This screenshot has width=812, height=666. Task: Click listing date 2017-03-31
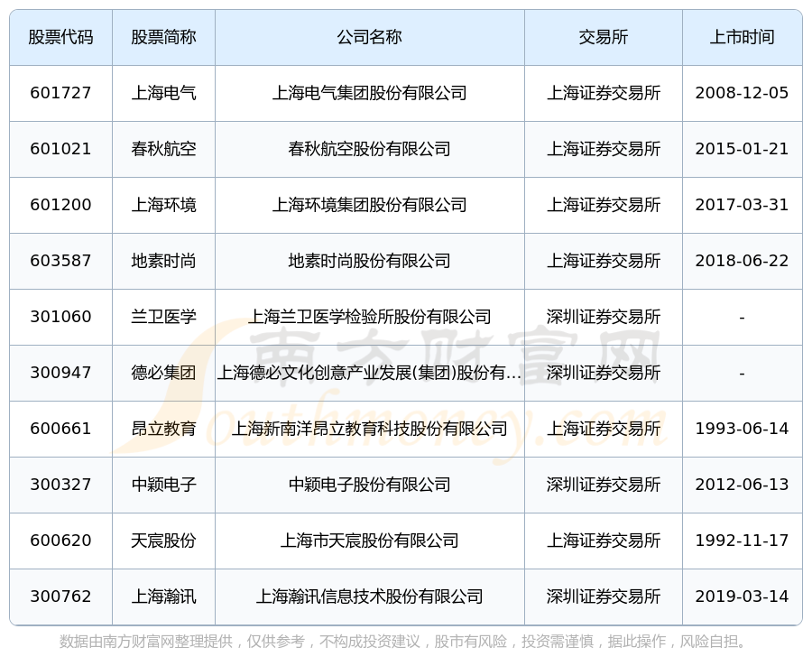(x=743, y=205)
